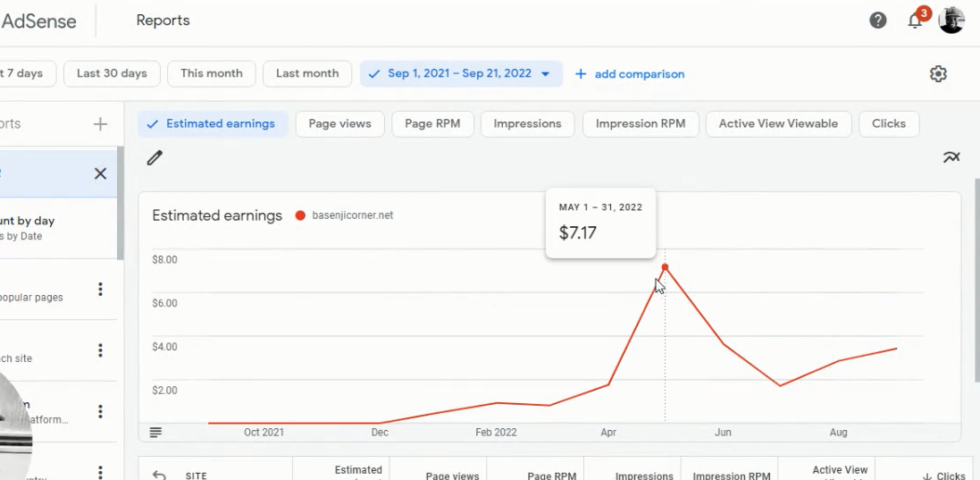Open three-dot menu for the platform report
Image resolution: width=980 pixels, height=480 pixels.
tap(100, 411)
